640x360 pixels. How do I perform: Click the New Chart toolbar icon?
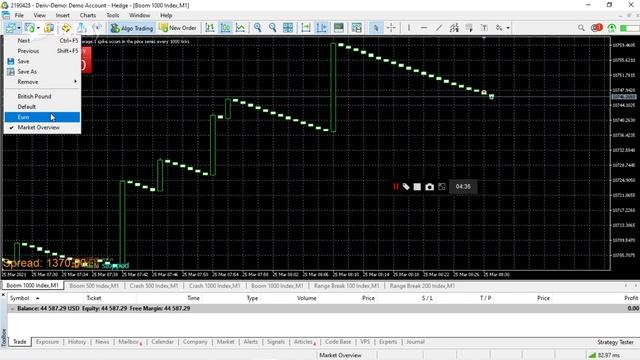(29, 28)
